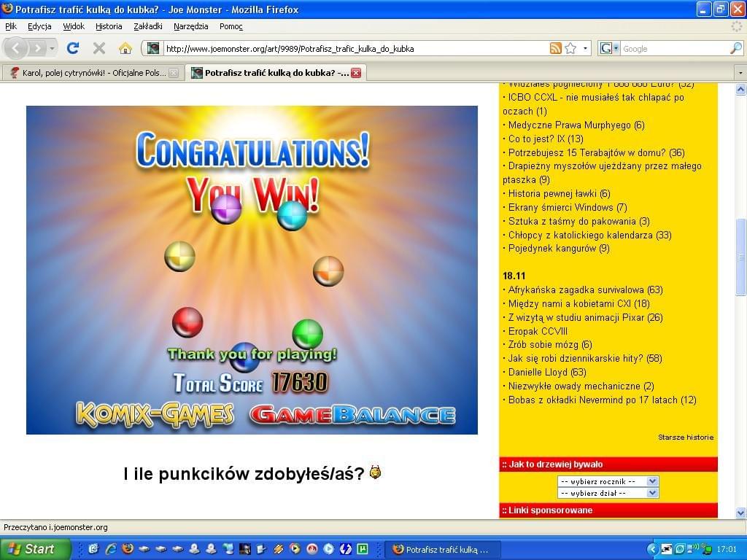Switch to the 'Karol, polej cytrynówki!' tab
Image resolution: width=747 pixels, height=560 pixels.
93,73
